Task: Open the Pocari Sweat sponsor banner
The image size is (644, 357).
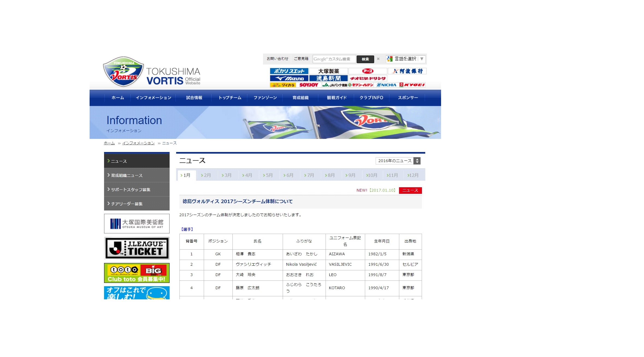Action: point(289,71)
